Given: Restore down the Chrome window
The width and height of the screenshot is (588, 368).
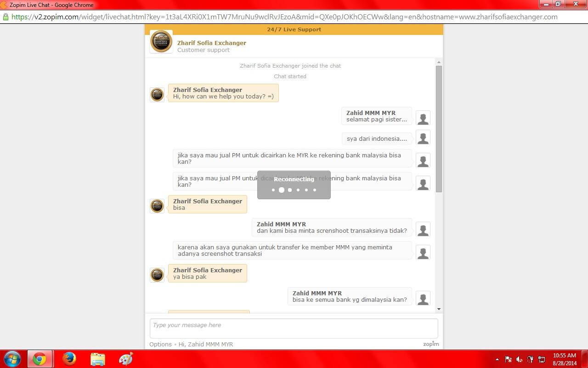Looking at the screenshot, I should pos(558,4).
